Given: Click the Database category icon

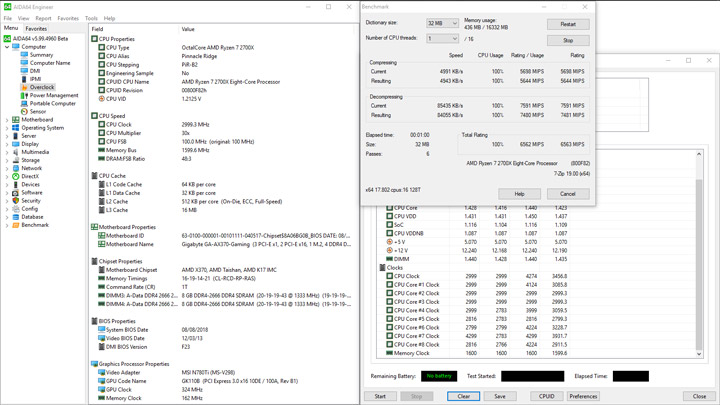Looking at the screenshot, I should coord(16,217).
